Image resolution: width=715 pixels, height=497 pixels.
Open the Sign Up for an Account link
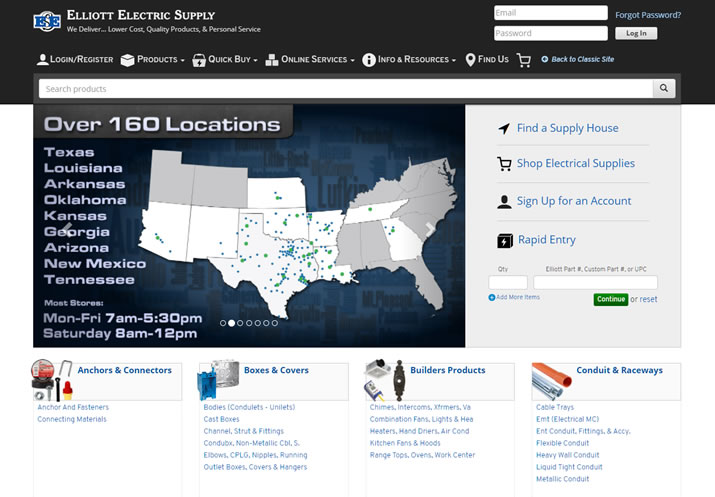click(574, 201)
